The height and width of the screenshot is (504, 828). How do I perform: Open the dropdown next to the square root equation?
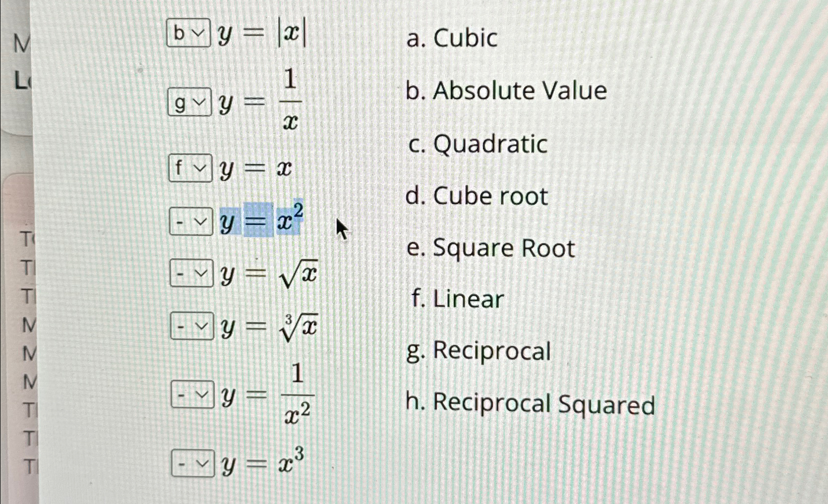point(191,274)
